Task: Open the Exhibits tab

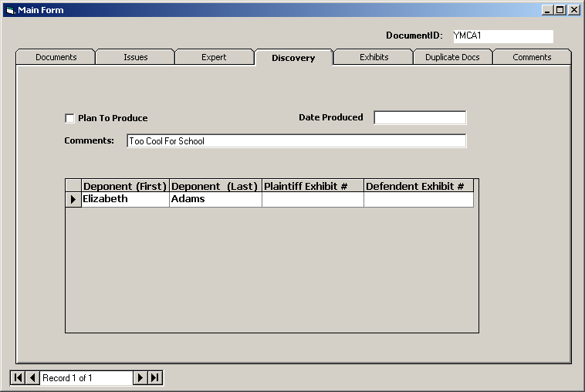Action: (x=374, y=57)
